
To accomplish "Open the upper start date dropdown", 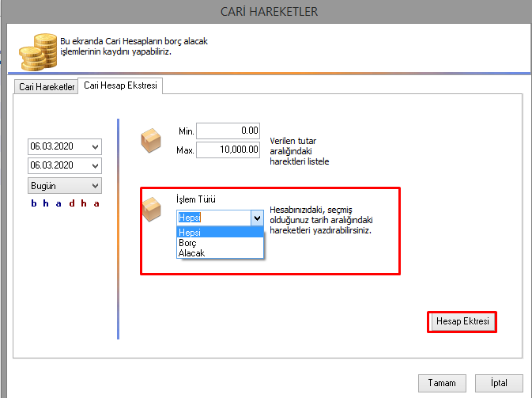I will point(96,146).
